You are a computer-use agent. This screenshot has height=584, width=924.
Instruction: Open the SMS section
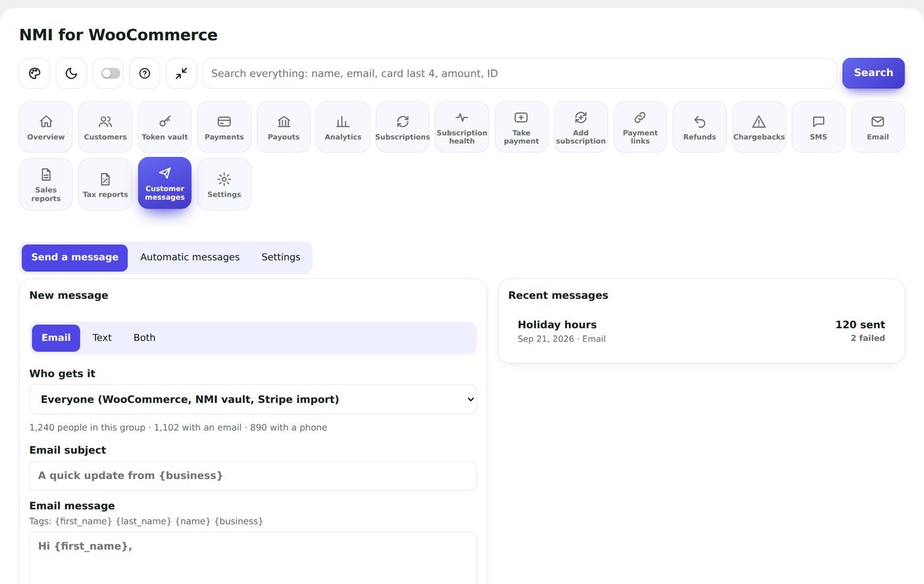tap(818, 127)
